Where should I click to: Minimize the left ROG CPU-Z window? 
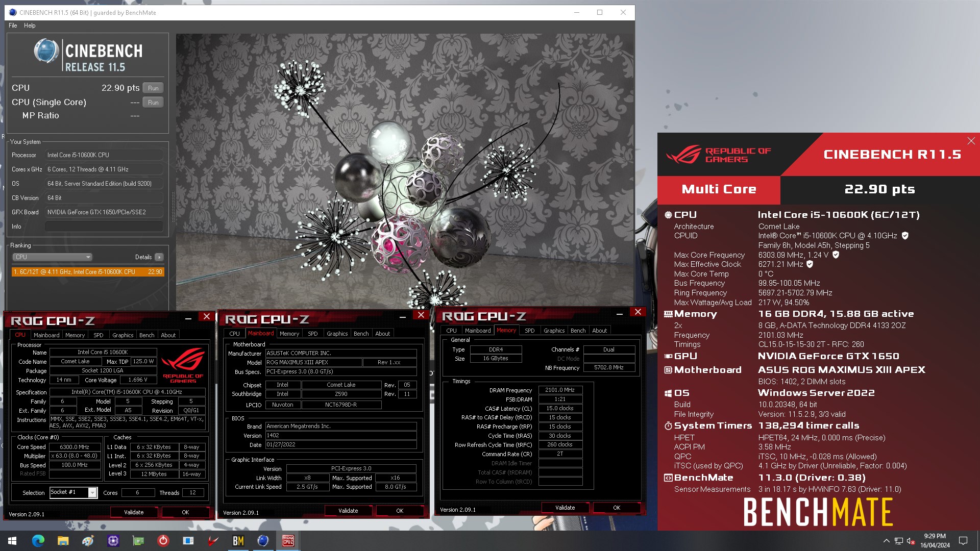tap(188, 318)
